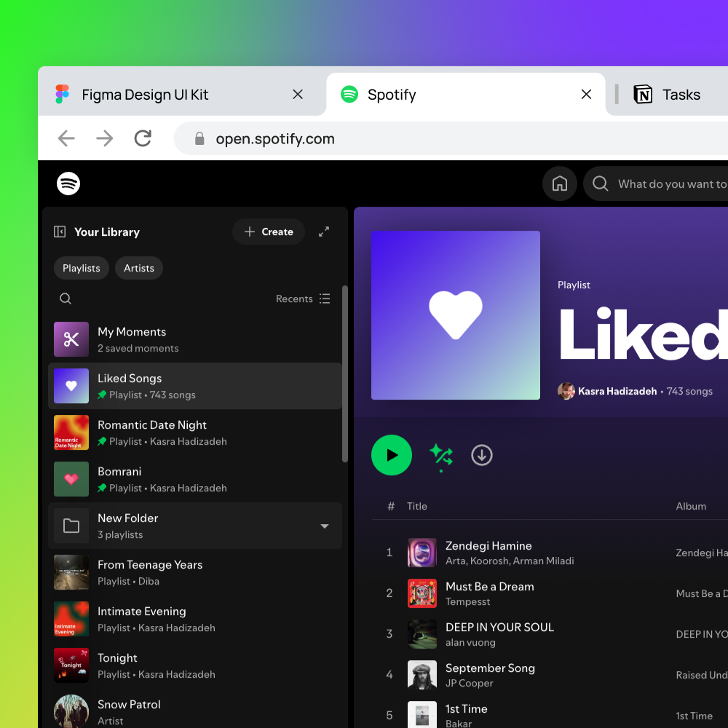
Task: Switch to Figma Design UI Kit tab
Action: click(145, 95)
